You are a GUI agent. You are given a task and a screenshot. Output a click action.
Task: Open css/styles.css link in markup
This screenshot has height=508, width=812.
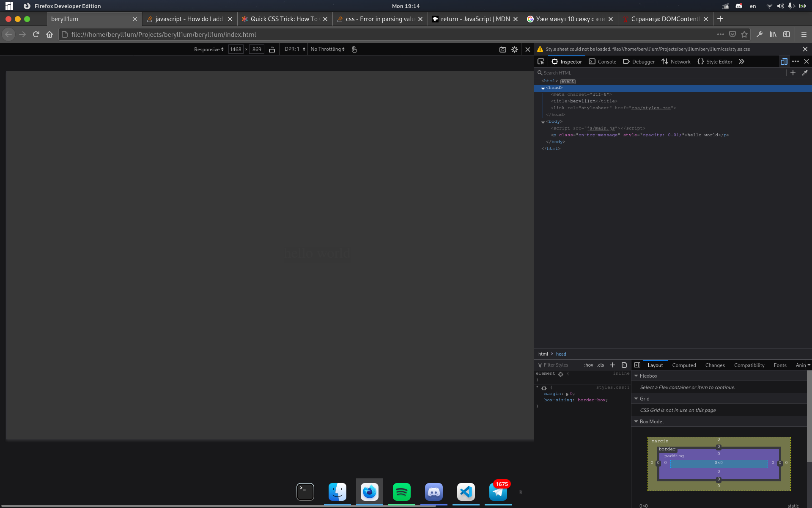coord(651,108)
